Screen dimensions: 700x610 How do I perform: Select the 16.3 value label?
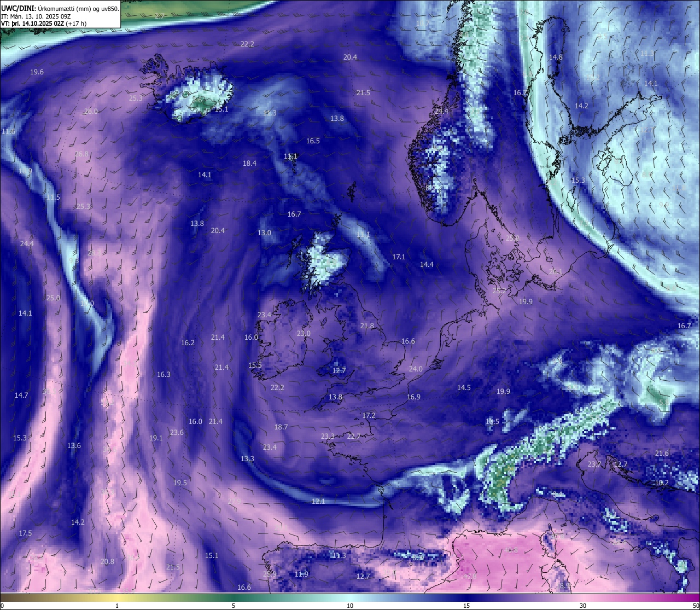click(164, 374)
